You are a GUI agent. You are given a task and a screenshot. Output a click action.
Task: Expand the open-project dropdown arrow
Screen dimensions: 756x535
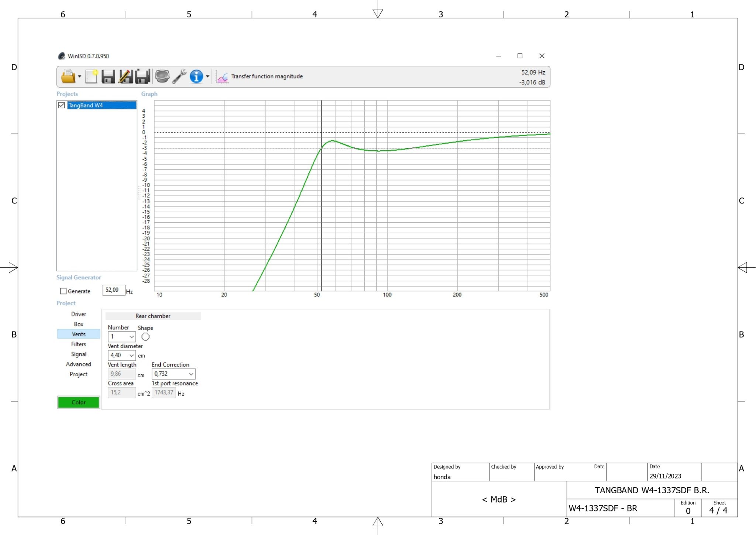pyautogui.click(x=79, y=76)
